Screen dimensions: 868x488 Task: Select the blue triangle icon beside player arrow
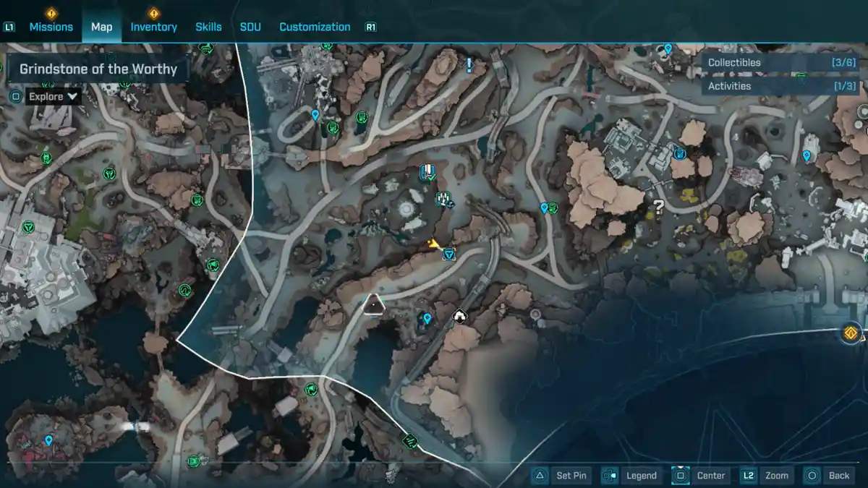click(449, 253)
